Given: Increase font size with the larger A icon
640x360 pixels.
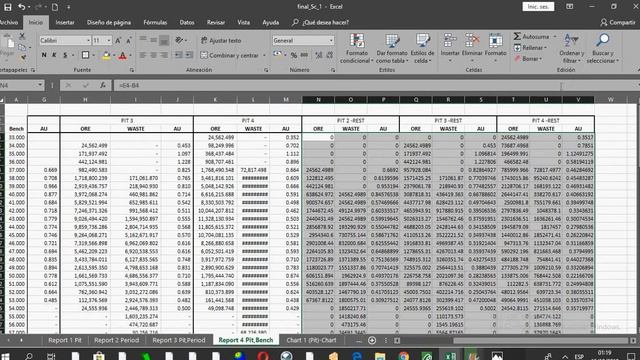Looking at the screenshot, I should tap(118, 40).
